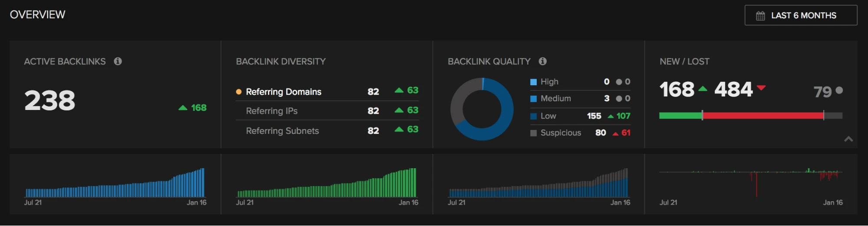Viewport: 868px width, 226px height.
Task: Click the red lost segment of New/Lost bar
Action: pyautogui.click(x=762, y=116)
